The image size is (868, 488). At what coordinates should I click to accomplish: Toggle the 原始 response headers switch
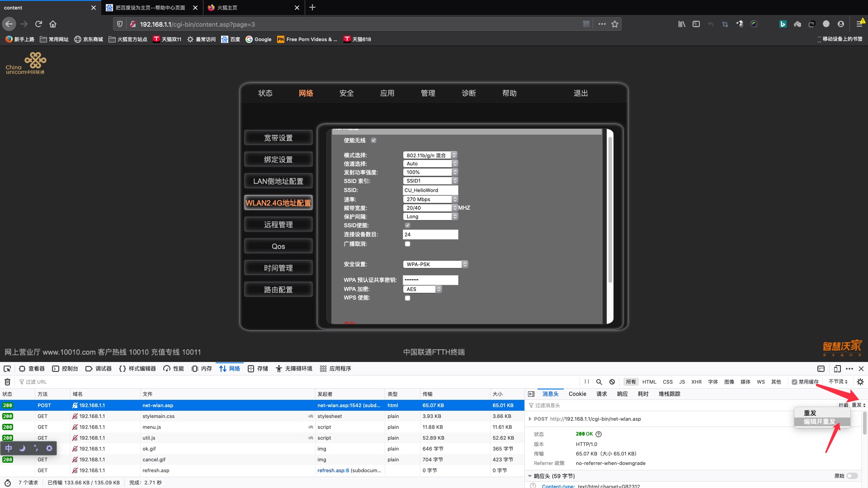coord(852,476)
